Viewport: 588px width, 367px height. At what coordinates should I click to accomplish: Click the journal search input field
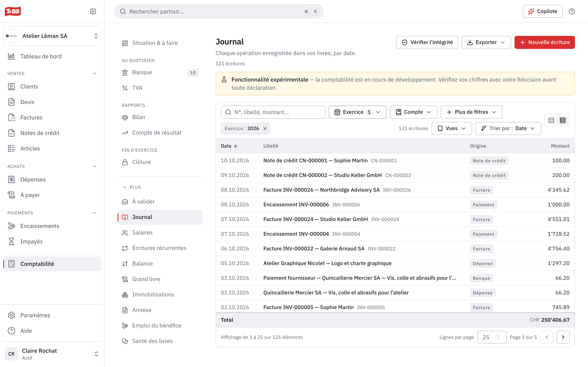pos(273,112)
